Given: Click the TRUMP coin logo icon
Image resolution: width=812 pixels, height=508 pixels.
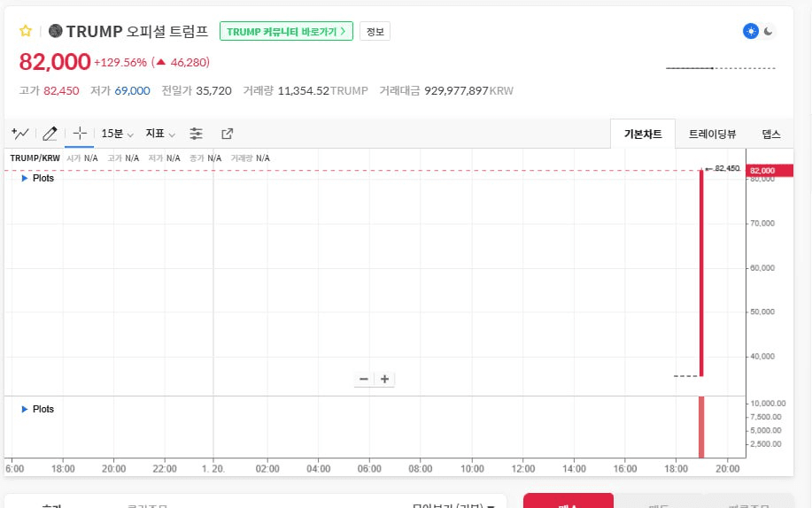Looking at the screenshot, I should coord(55,31).
